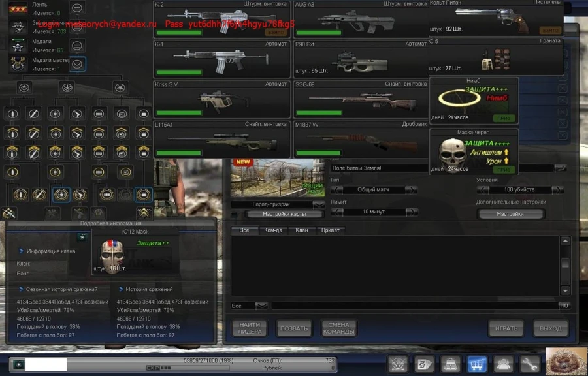588x376 pixels.
Task: Click the rank badge beside the nickname field
Action: tap(18, 364)
